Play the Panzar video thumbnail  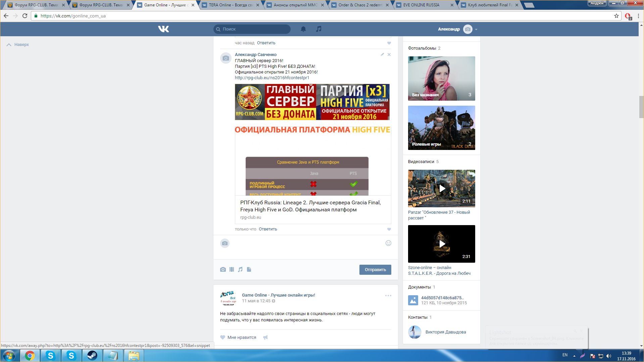(x=442, y=189)
